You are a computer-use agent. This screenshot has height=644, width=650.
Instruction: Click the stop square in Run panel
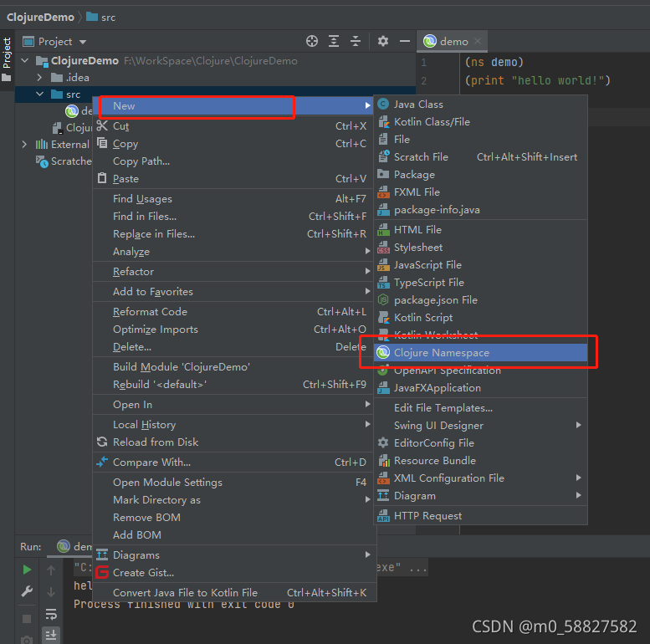27,619
